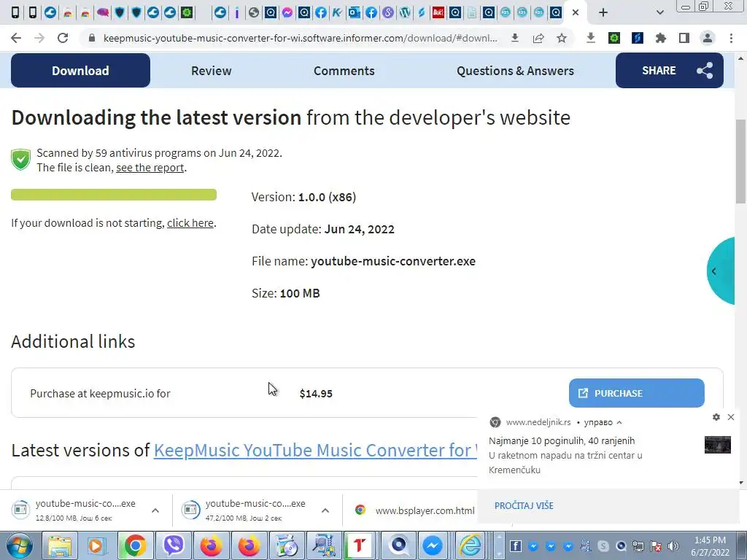This screenshot has width=747, height=560.
Task: Reload the current page
Action: point(63,38)
